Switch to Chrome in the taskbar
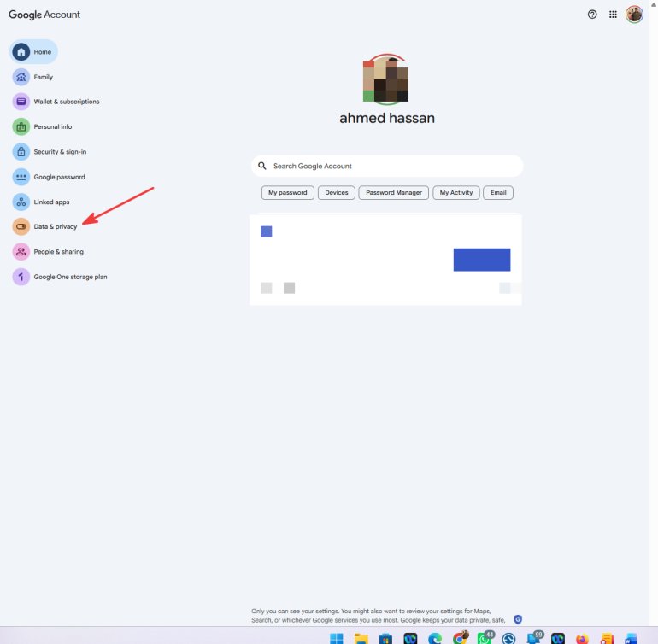Image resolution: width=658 pixels, height=644 pixels. [x=460, y=638]
